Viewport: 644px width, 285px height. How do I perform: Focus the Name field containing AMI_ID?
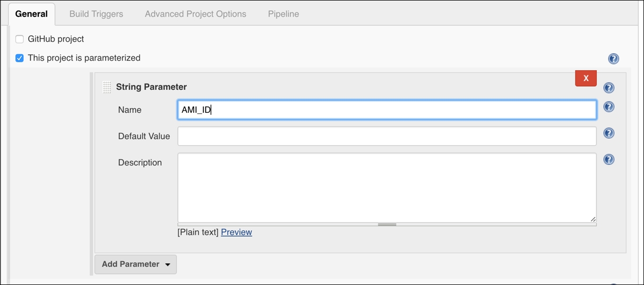pos(387,110)
